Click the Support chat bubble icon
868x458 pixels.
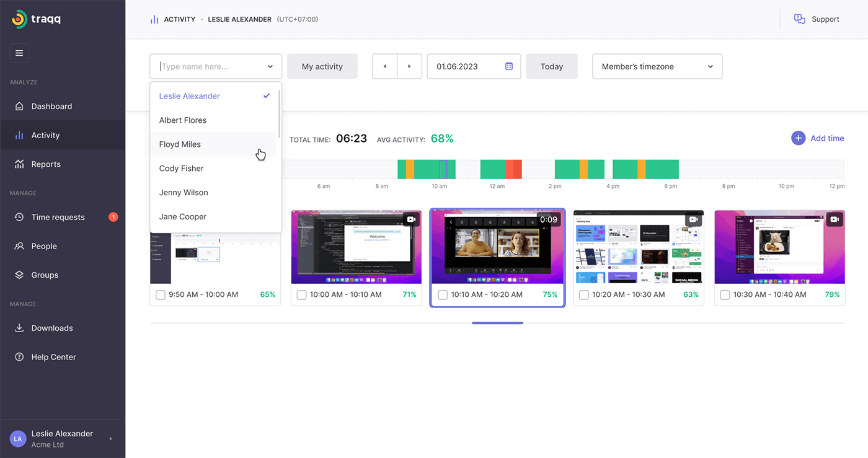(x=800, y=19)
